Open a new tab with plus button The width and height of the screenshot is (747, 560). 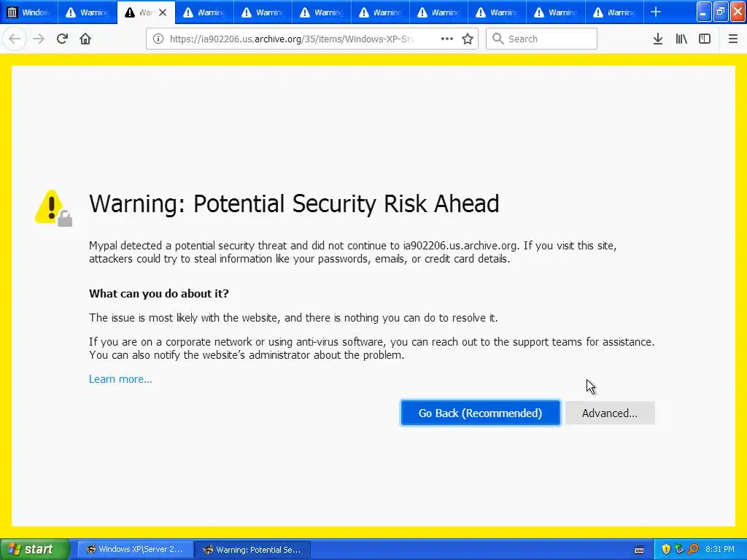[656, 12]
